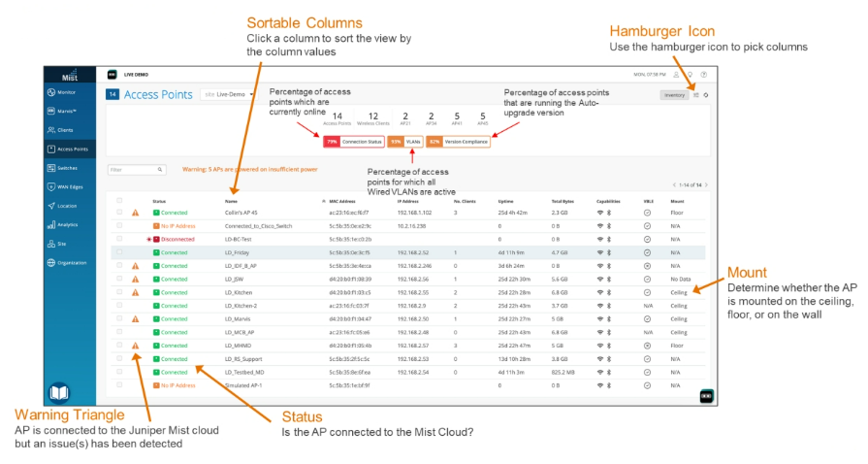Image resolution: width=868 pixels, height=464 pixels.
Task: Click the Wi-Fi capability icon for LD_Friday
Action: click(599, 252)
